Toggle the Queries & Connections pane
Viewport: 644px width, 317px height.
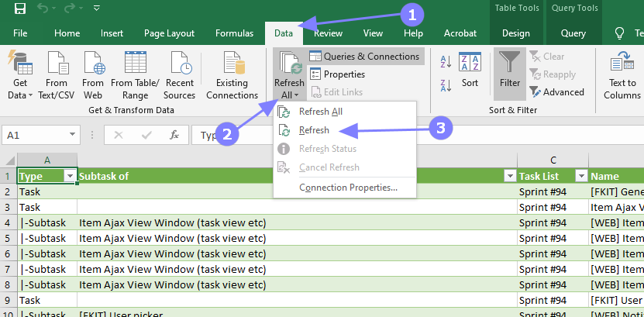click(x=365, y=57)
